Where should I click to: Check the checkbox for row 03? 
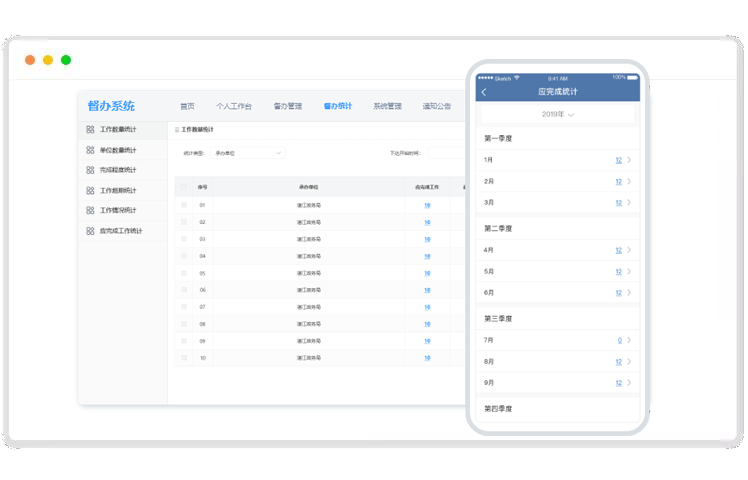[x=184, y=239]
